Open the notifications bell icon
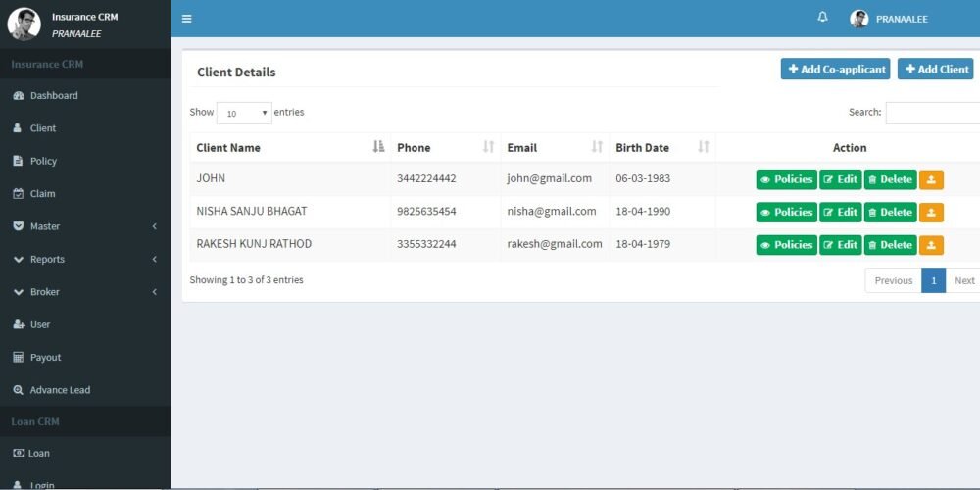The width and height of the screenshot is (980, 490). 822,18
